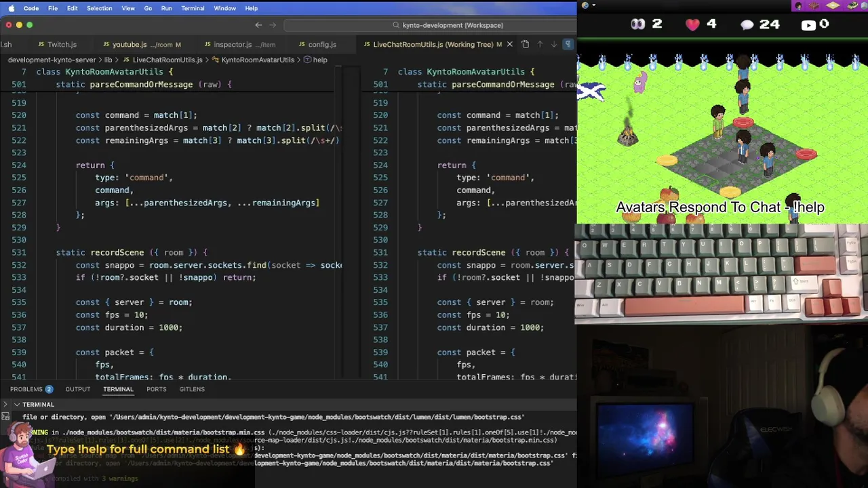Open the Run menu

[x=166, y=8]
